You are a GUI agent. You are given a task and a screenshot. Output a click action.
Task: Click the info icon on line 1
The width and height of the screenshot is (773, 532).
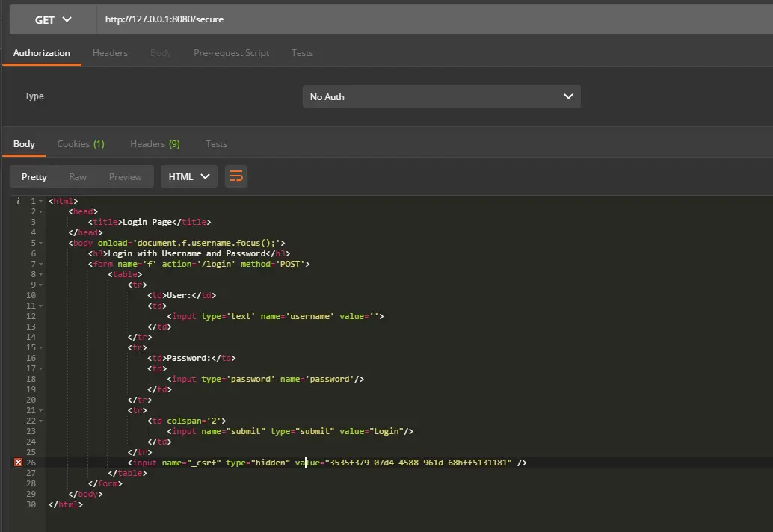18,200
